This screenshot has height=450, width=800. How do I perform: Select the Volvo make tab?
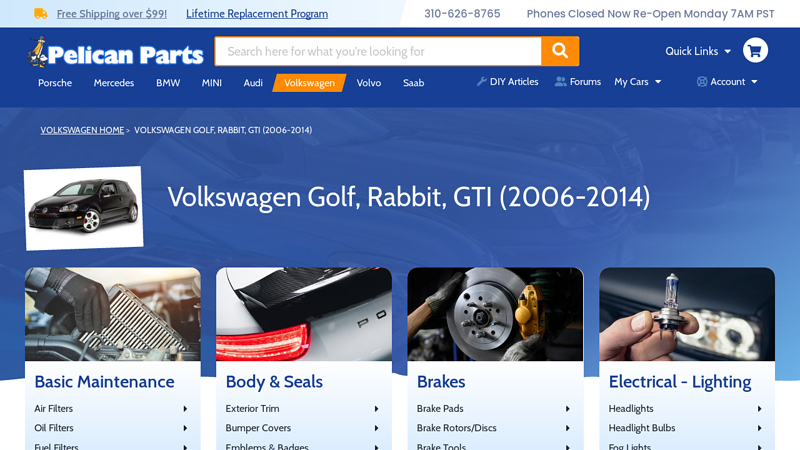(x=369, y=83)
